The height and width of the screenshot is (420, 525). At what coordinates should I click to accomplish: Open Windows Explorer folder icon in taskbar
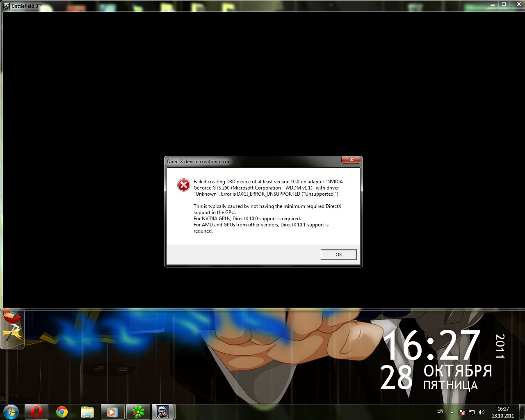pyautogui.click(x=87, y=412)
